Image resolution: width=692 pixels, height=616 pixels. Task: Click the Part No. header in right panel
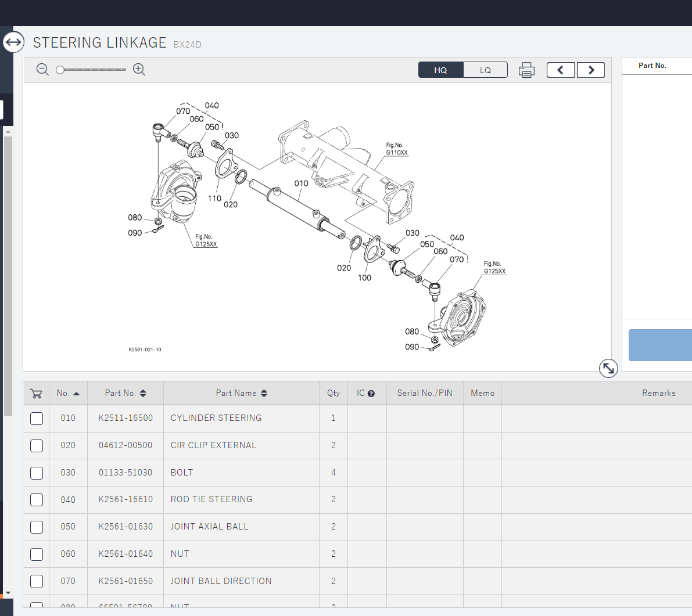(652, 66)
